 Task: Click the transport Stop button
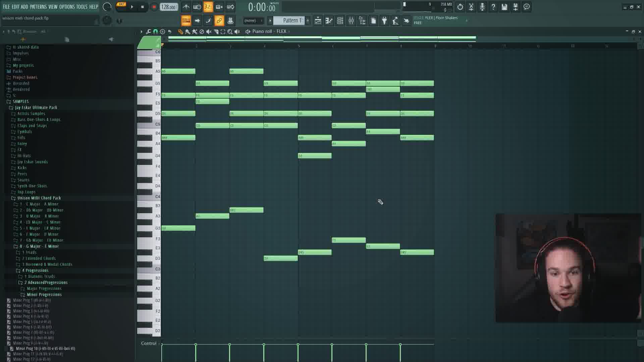[x=143, y=7]
